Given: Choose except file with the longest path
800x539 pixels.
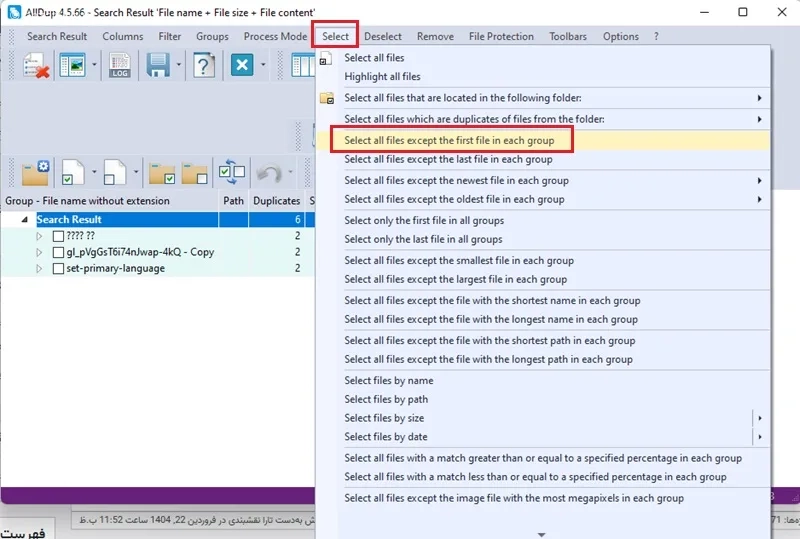Looking at the screenshot, I should click(542, 359).
